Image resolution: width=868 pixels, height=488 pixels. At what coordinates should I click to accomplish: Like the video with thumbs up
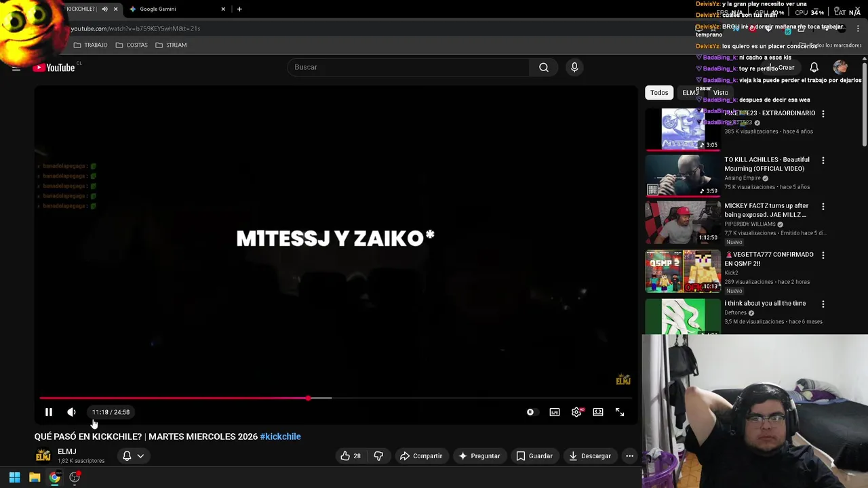tap(351, 456)
